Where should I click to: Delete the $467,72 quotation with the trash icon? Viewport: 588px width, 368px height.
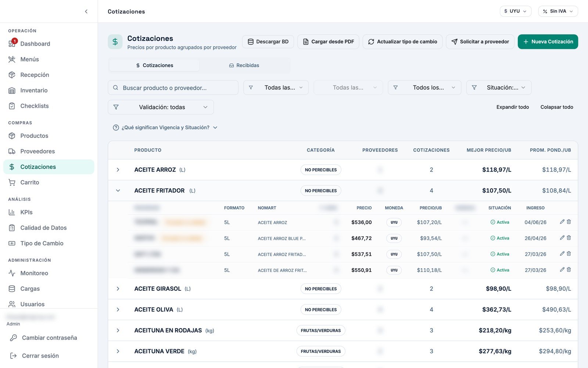click(569, 238)
